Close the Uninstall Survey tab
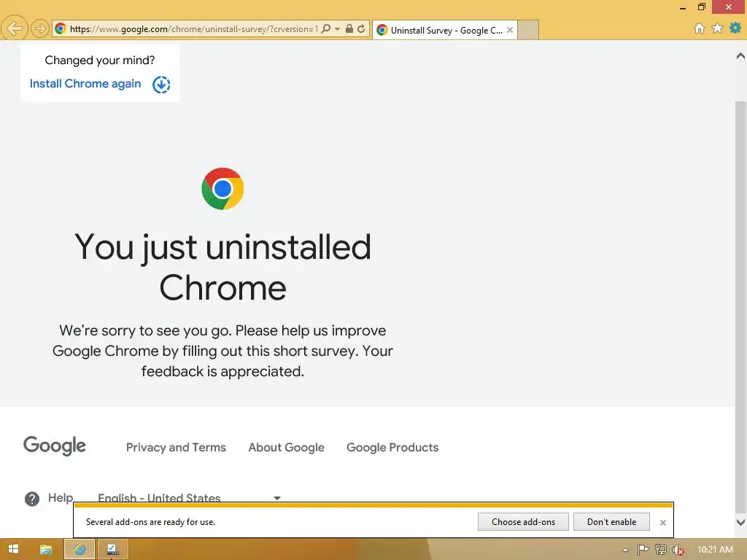The image size is (747, 560). (510, 30)
